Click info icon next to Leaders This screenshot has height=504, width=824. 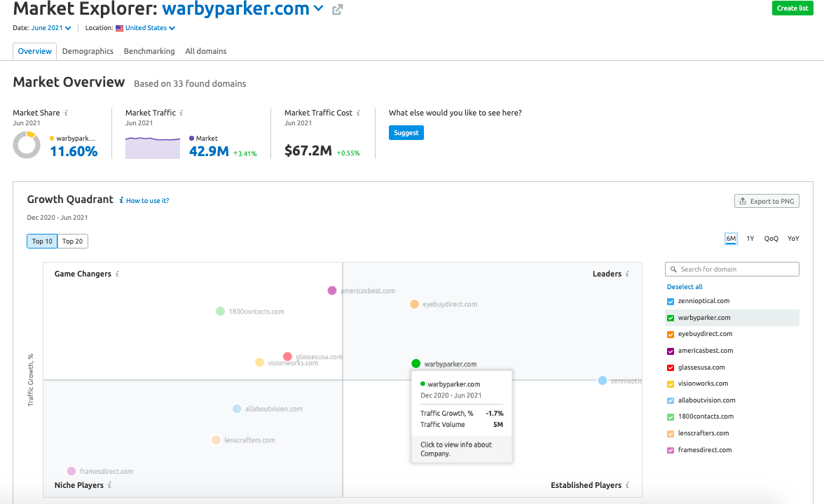click(627, 274)
